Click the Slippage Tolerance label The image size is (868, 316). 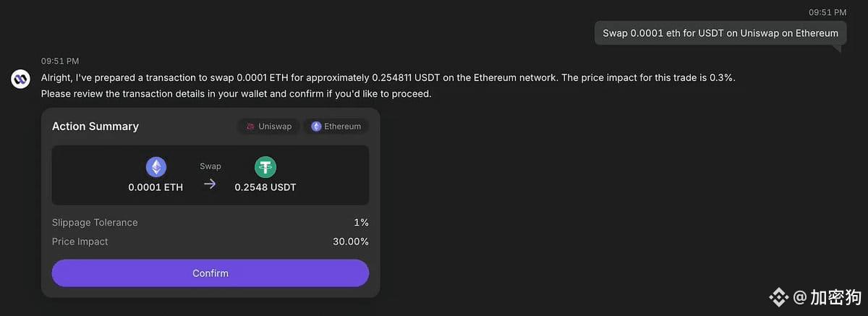[x=95, y=223]
